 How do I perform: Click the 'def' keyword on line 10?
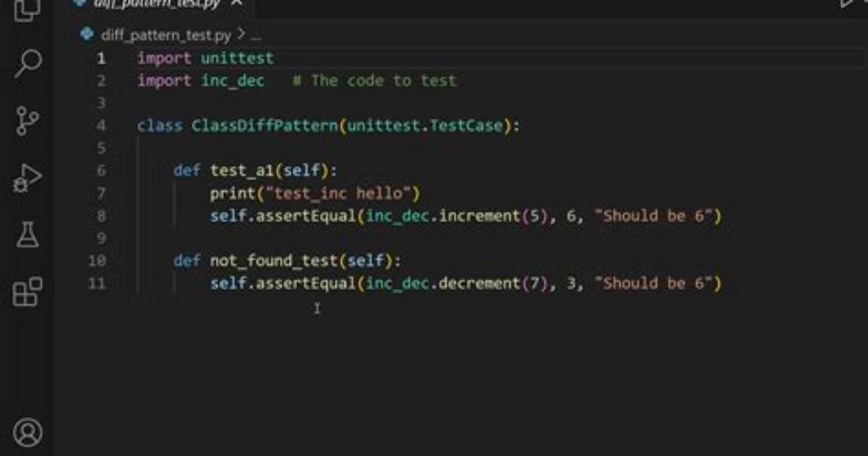pyautogui.click(x=187, y=261)
